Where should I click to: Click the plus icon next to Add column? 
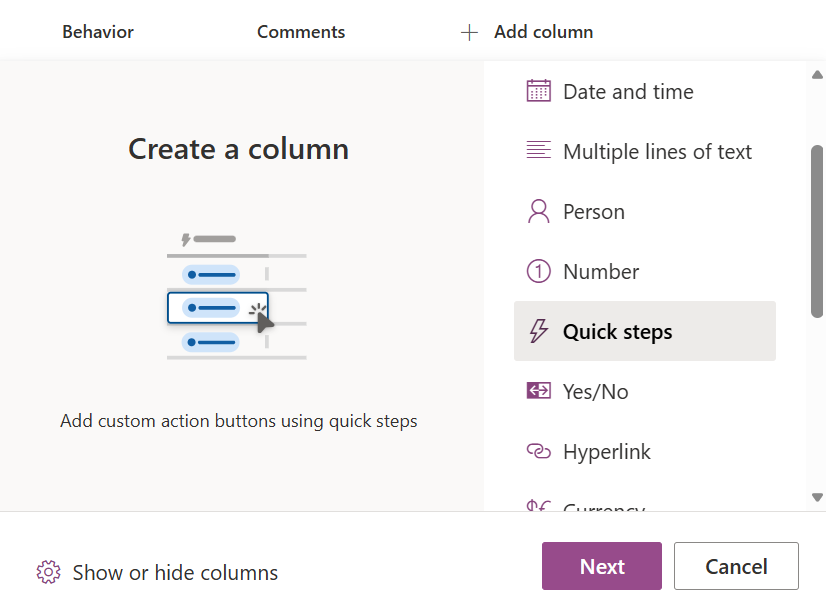[469, 32]
